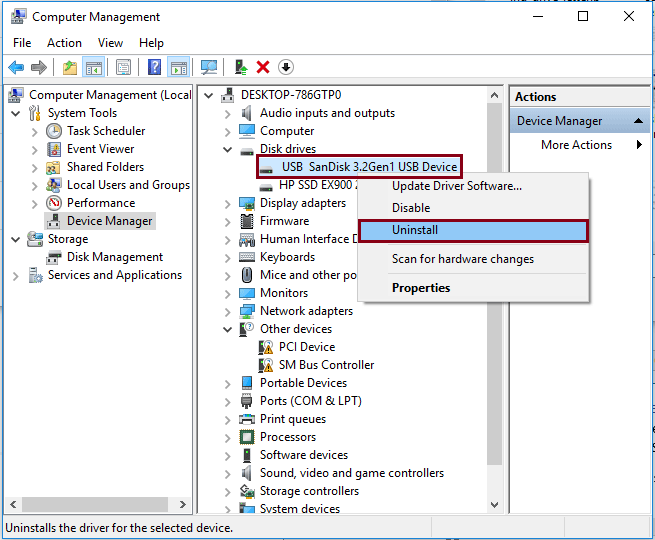Click the Performance gauge icon
The width and height of the screenshot is (655, 540).
coord(54,203)
